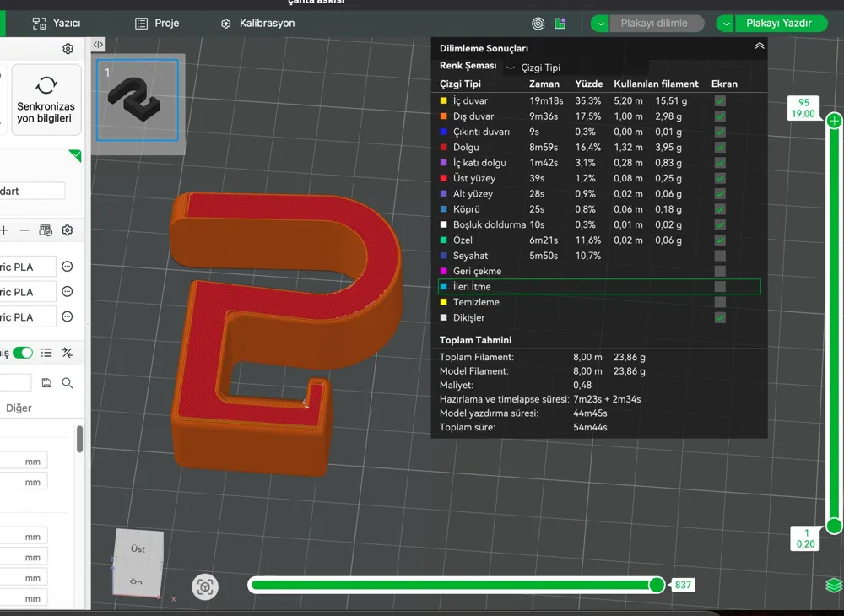The height and width of the screenshot is (616, 844).
Task: Open Senkronizasyon bilgileri sync button
Action: click(46, 100)
